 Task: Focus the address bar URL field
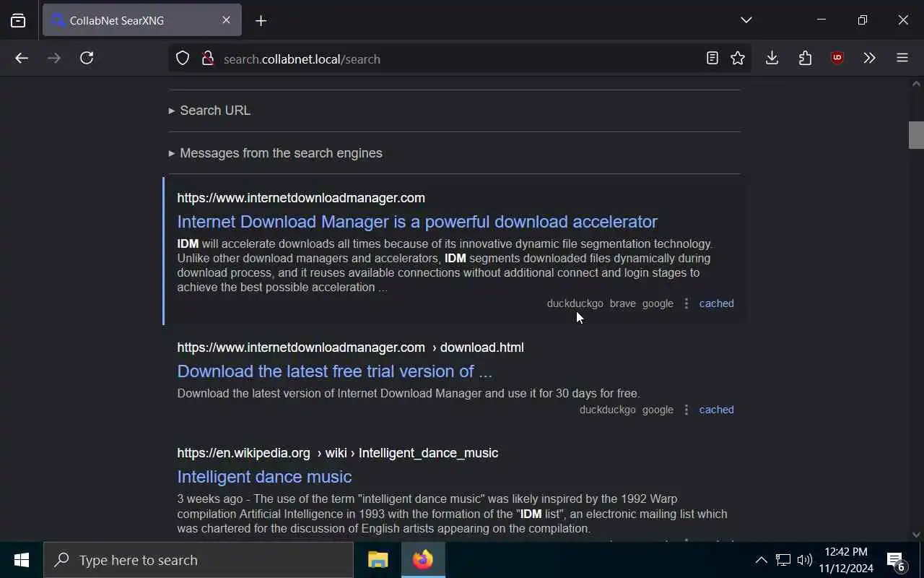458,59
